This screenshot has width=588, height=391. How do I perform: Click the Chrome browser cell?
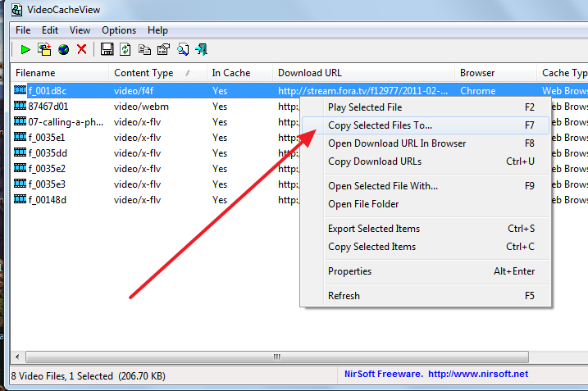(478, 91)
